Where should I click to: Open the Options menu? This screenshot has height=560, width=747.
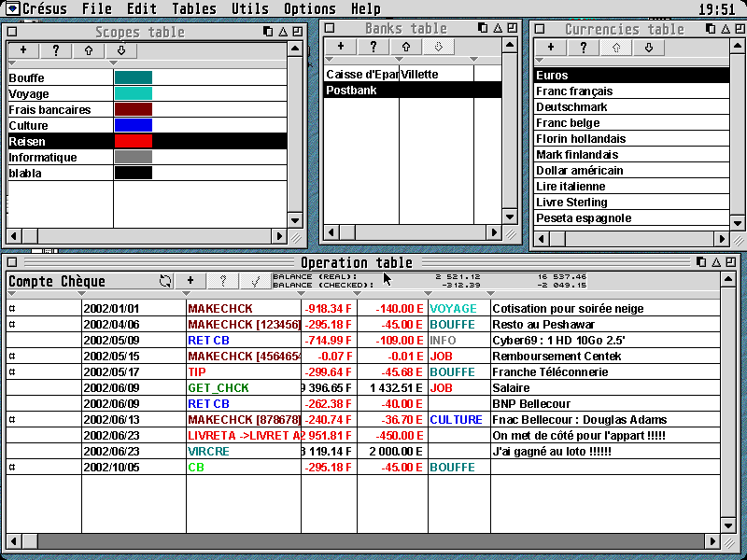coord(309,8)
